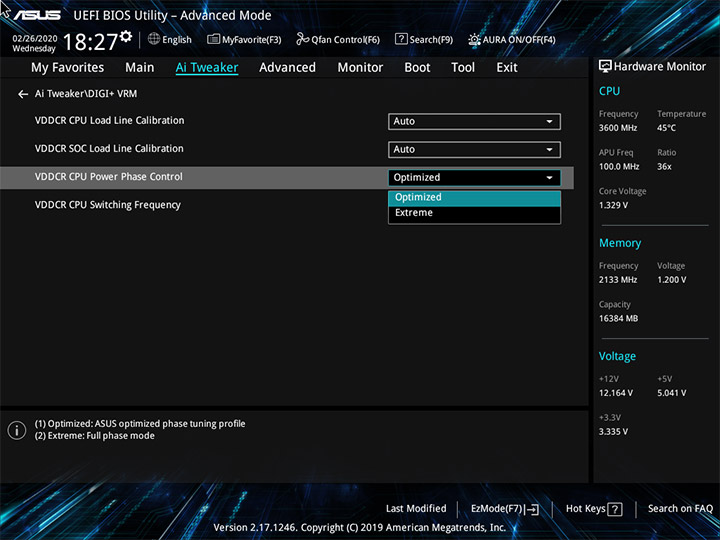This screenshot has width=720, height=540.
Task: Click the info icon in help panel
Action: click(17, 430)
